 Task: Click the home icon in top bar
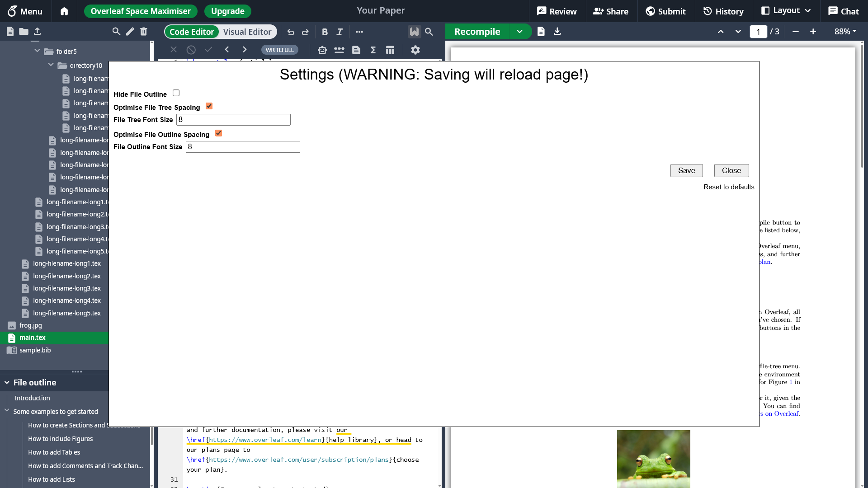click(x=64, y=11)
